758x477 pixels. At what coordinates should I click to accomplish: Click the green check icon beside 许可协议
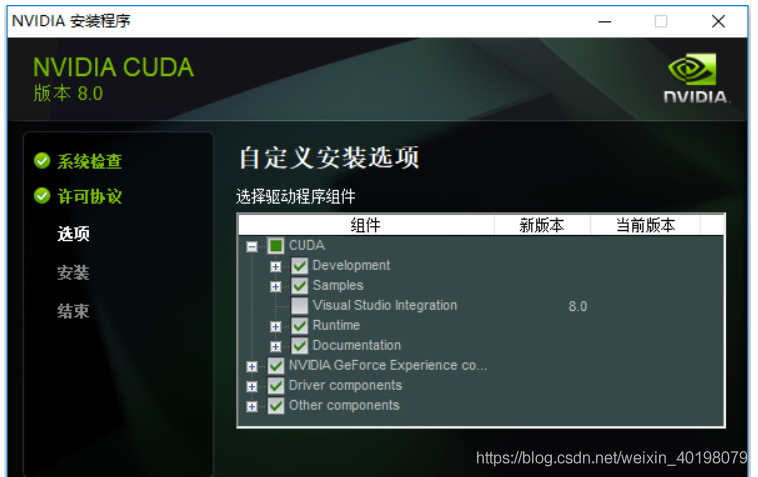click(42, 196)
